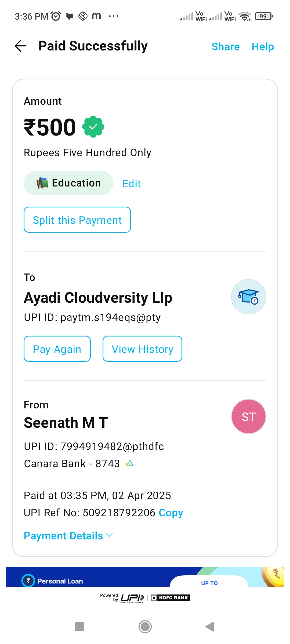The height and width of the screenshot is (644, 290).
Task: Tap the Pay Again button
Action: pos(57,349)
